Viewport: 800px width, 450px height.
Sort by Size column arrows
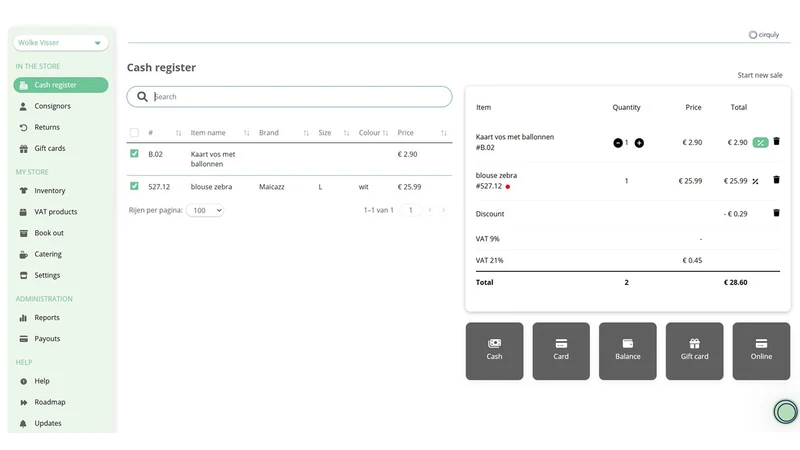tap(346, 133)
